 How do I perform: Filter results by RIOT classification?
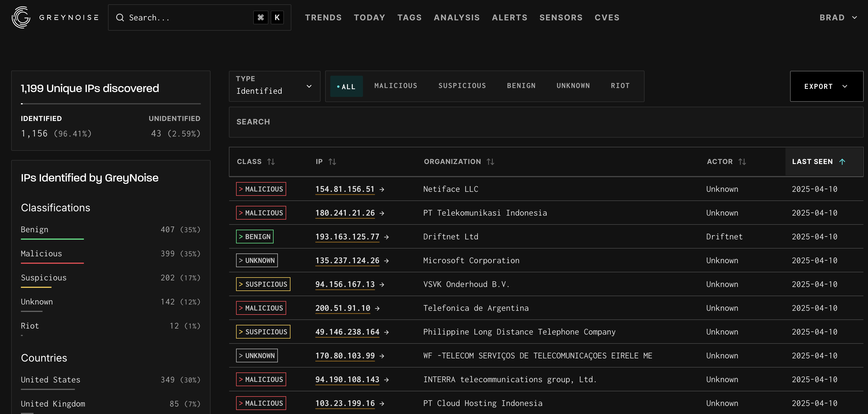click(x=620, y=86)
